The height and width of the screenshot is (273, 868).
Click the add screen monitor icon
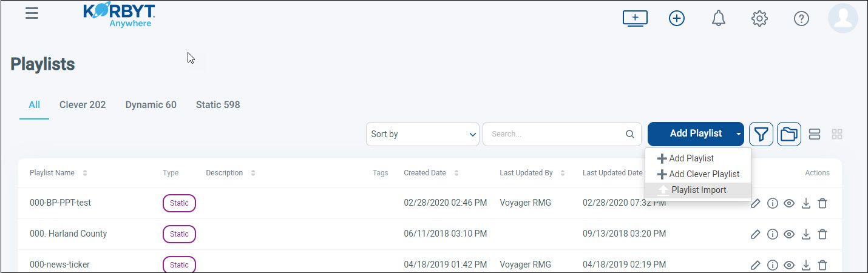click(635, 18)
